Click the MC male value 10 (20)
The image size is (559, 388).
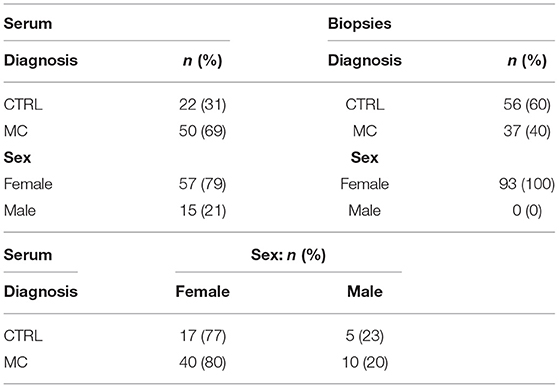coord(365,362)
